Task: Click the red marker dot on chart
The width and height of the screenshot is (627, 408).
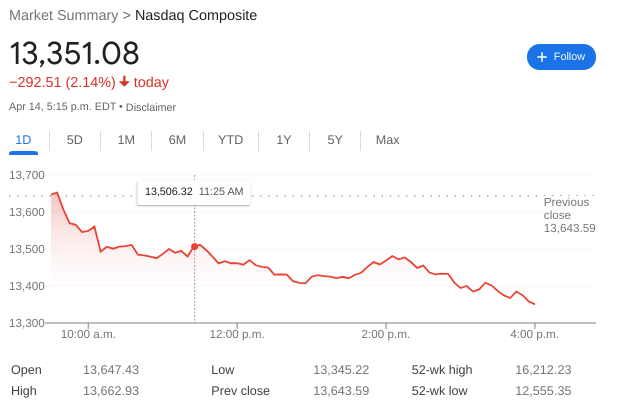Action: tap(194, 246)
